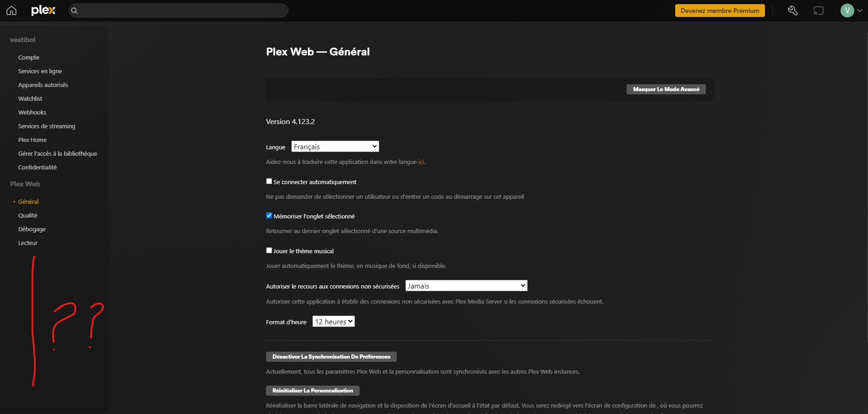
Task: Open the user avatar V menu
Action: [x=847, y=11]
